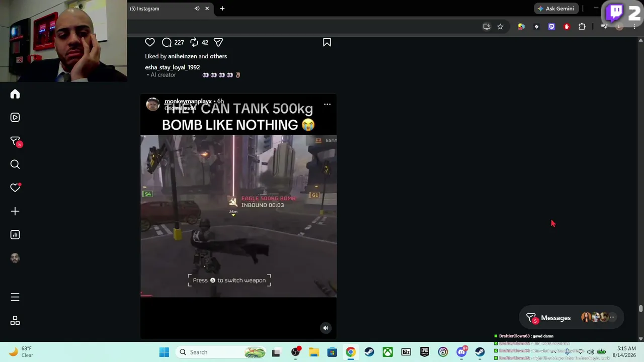
Task: Open 7-Zip from the taskbar
Action: (406, 352)
